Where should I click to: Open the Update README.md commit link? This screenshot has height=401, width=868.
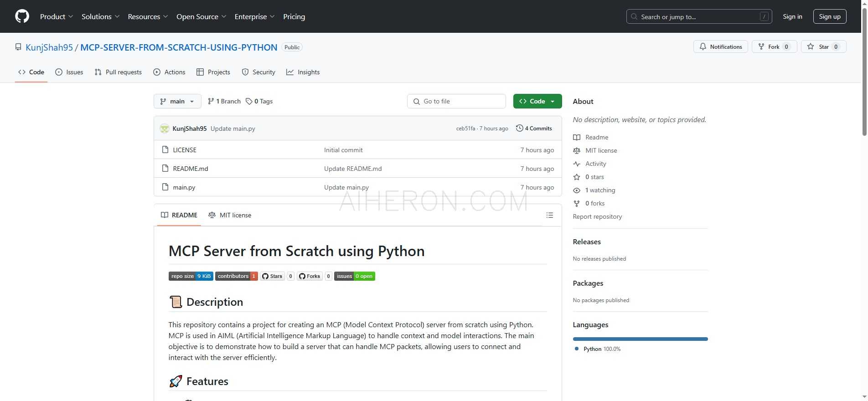point(353,169)
